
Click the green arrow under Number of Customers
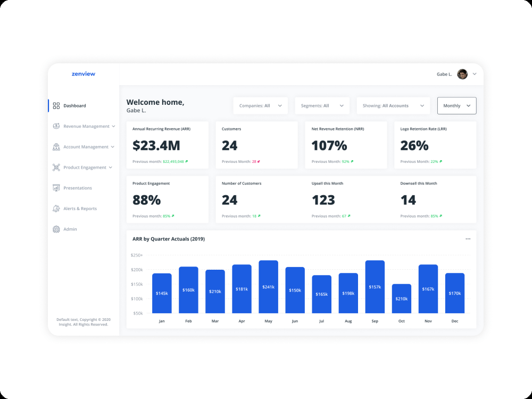[259, 216]
